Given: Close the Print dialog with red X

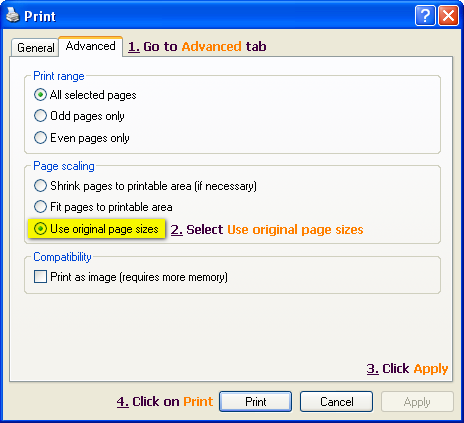Looking at the screenshot, I should (x=448, y=16).
